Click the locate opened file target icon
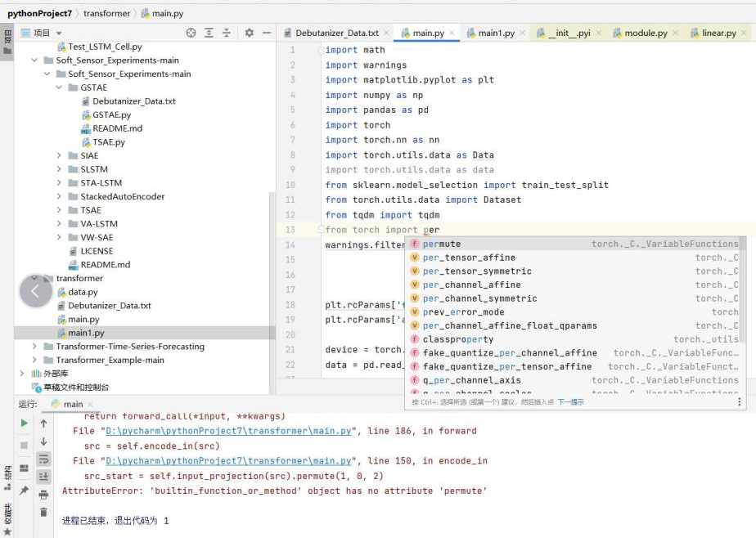Screen dimensions: 756x538 pos(191,33)
